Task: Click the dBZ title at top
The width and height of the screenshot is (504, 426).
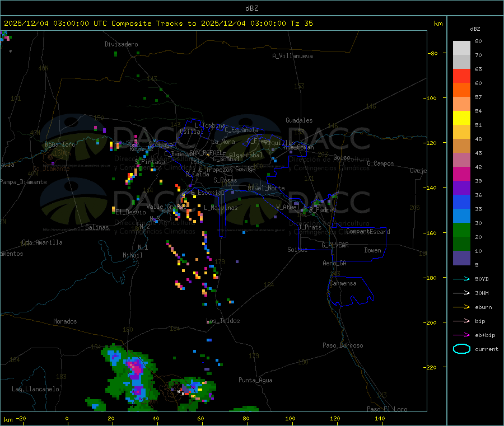Action: 251,8
